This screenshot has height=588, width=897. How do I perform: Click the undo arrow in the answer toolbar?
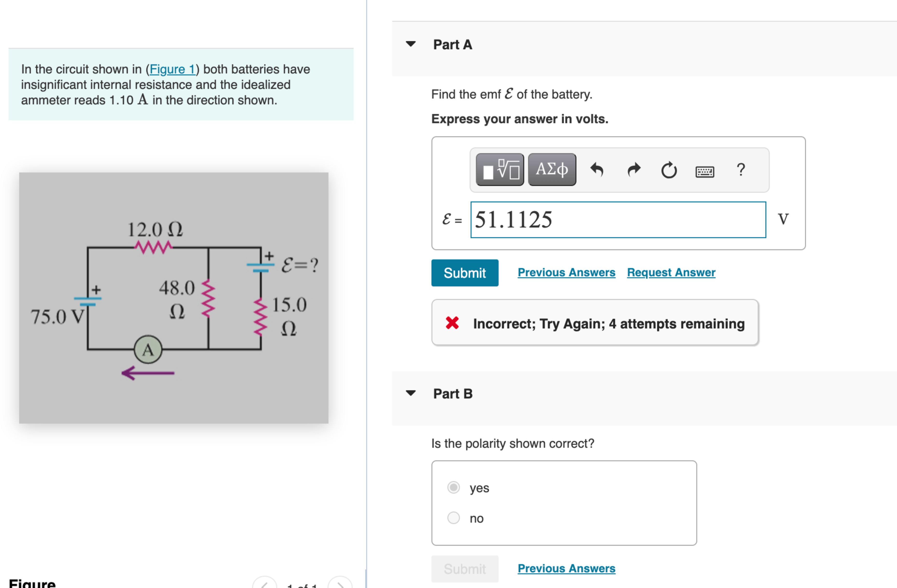pyautogui.click(x=597, y=170)
